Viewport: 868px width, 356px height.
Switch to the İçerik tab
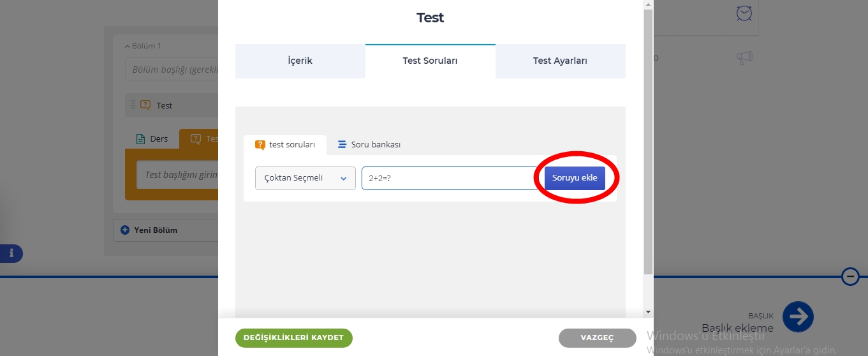300,61
